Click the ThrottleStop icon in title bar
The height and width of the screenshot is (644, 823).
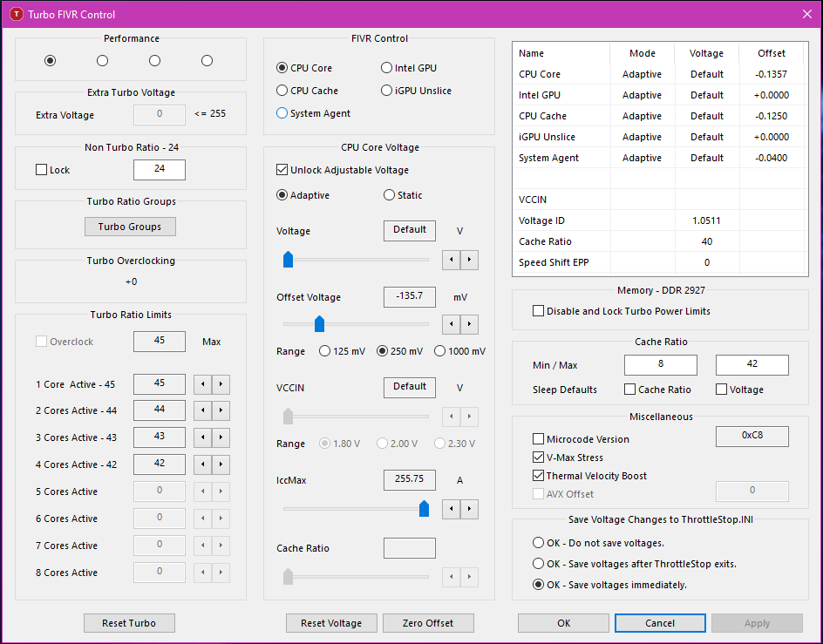pyautogui.click(x=16, y=14)
